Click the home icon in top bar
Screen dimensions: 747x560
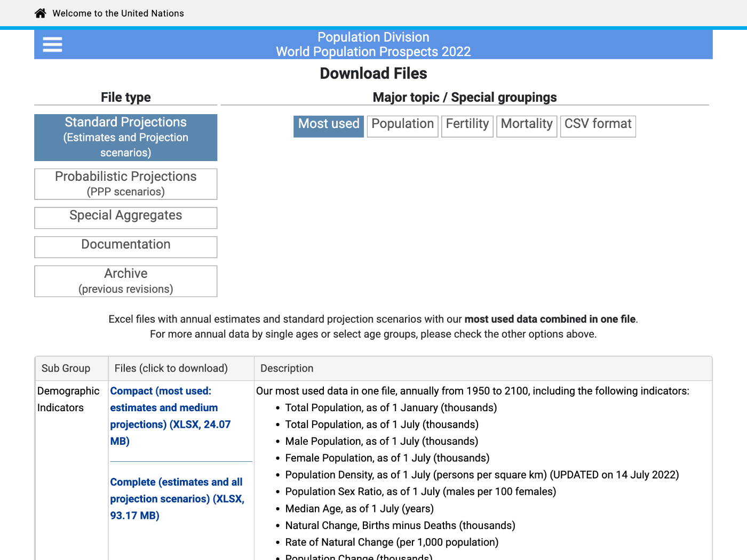41,13
